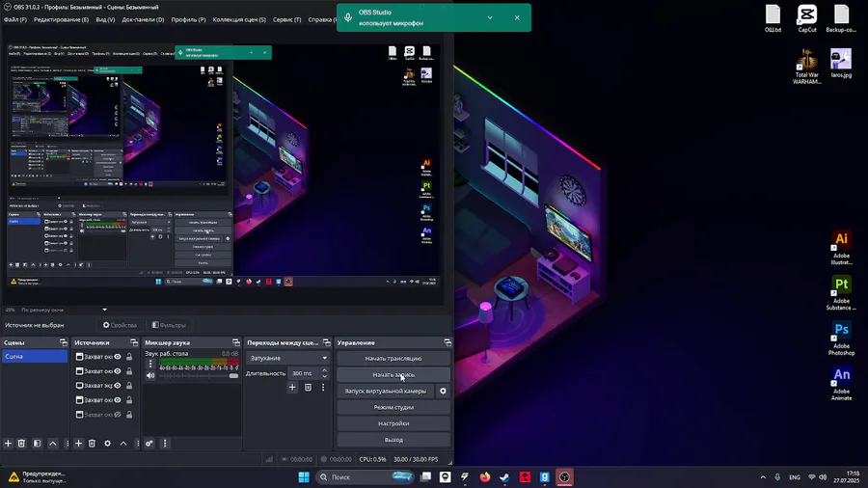Open the Вид menu

[105, 19]
